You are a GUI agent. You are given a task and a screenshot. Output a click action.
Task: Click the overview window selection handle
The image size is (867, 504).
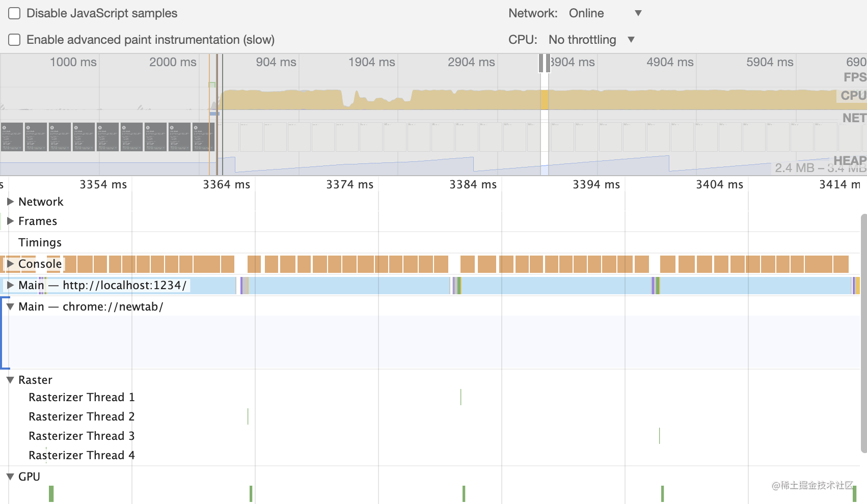[545, 64]
